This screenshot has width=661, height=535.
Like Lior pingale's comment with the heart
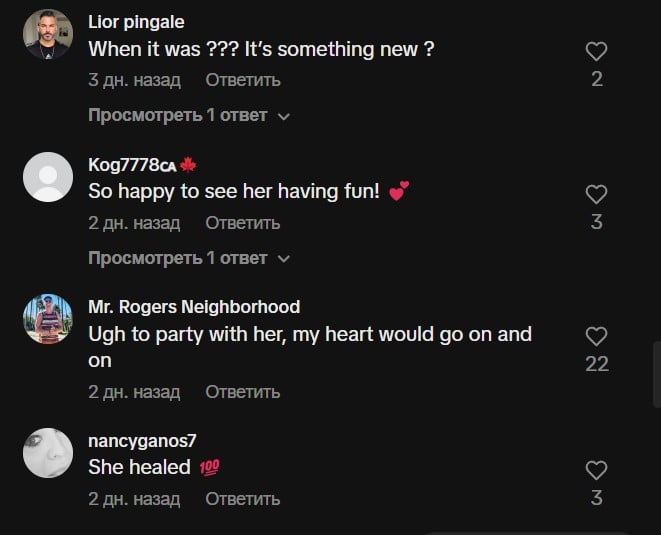(596, 51)
